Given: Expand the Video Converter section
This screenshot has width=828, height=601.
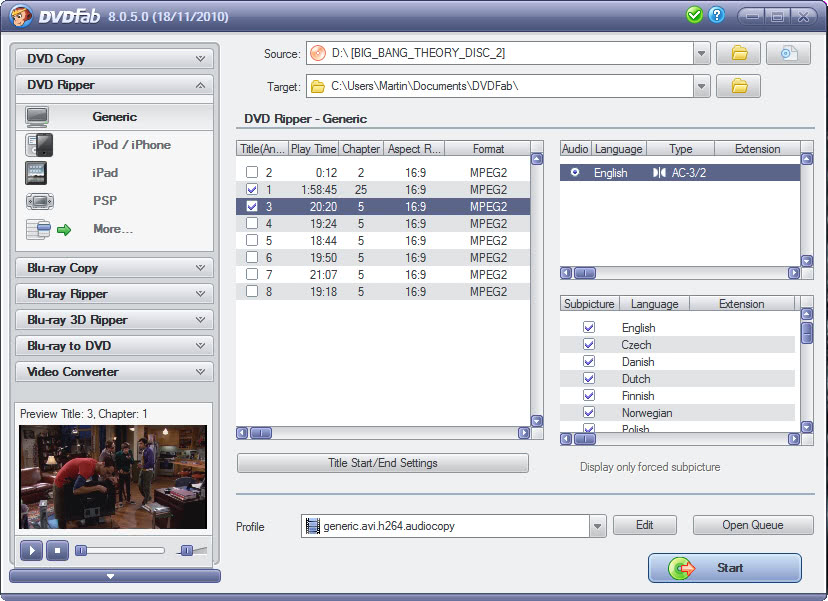Looking at the screenshot, I should click(115, 371).
